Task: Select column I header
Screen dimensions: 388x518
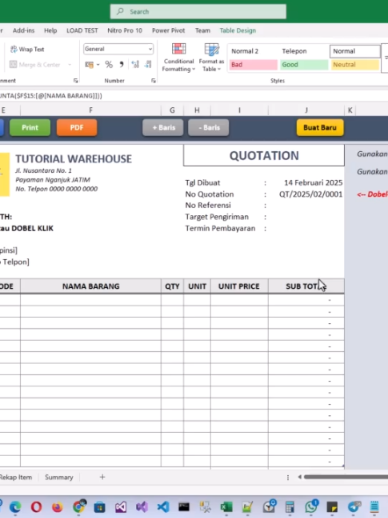Action: click(239, 110)
